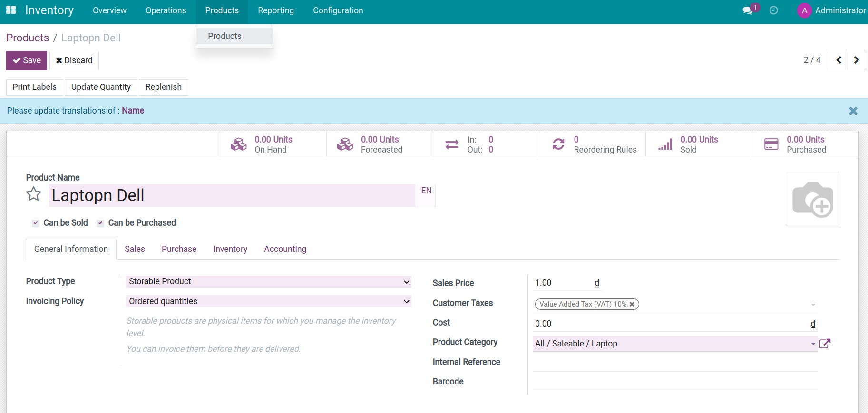Dismiss the translation update notice
This screenshot has width=868, height=413.
click(x=853, y=111)
